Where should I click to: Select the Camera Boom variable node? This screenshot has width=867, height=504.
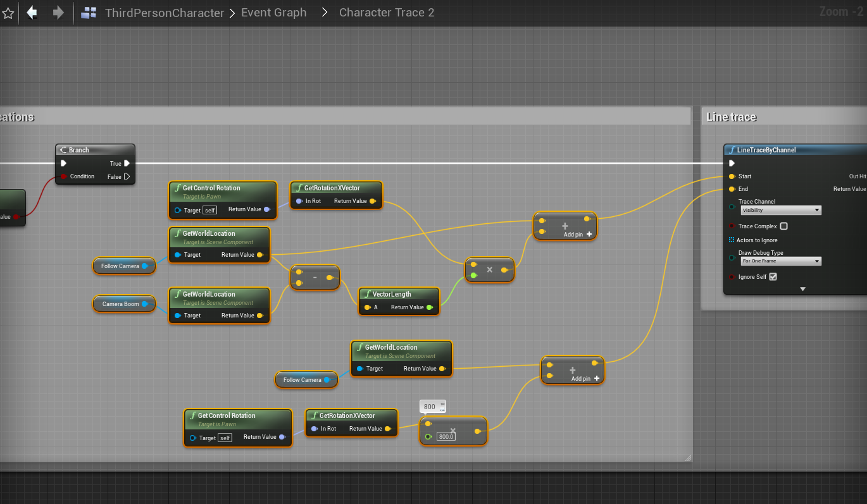(x=124, y=304)
